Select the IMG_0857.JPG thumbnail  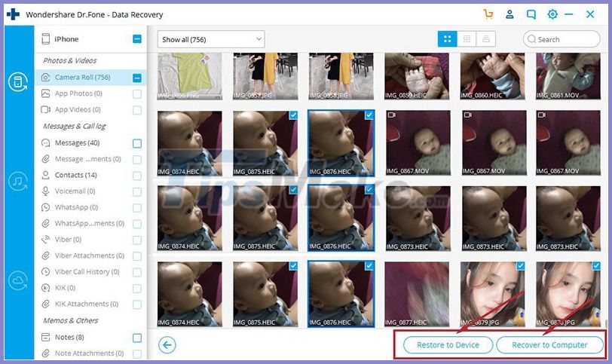coord(265,76)
